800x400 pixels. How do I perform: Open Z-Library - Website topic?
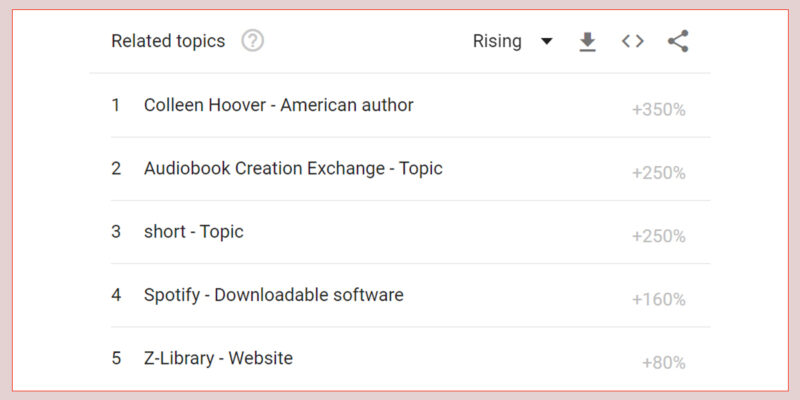tap(218, 358)
